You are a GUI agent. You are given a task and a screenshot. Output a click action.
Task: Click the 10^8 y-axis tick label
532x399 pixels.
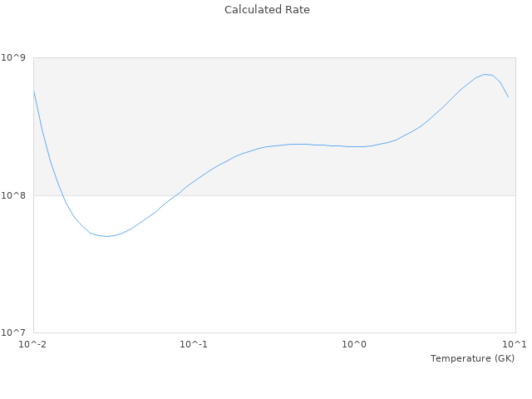[16, 195]
